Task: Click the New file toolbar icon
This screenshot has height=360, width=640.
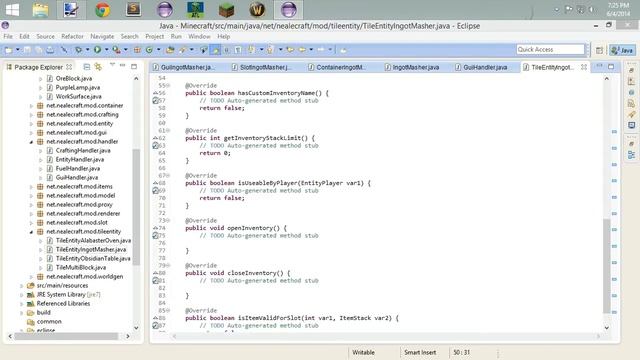Action: point(8,50)
